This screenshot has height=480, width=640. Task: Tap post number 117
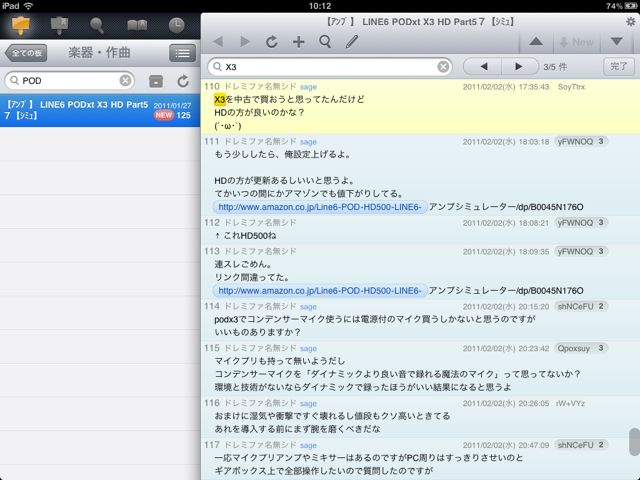coord(212,445)
